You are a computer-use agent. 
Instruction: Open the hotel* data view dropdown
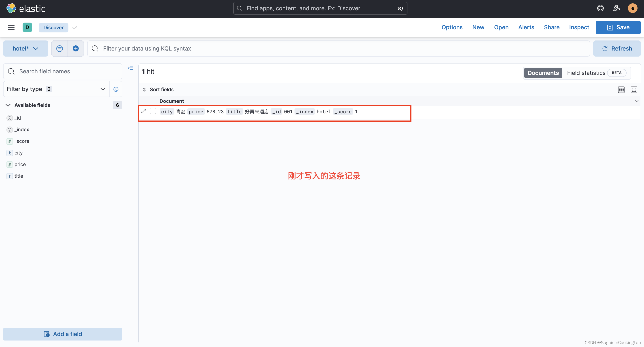click(x=25, y=49)
